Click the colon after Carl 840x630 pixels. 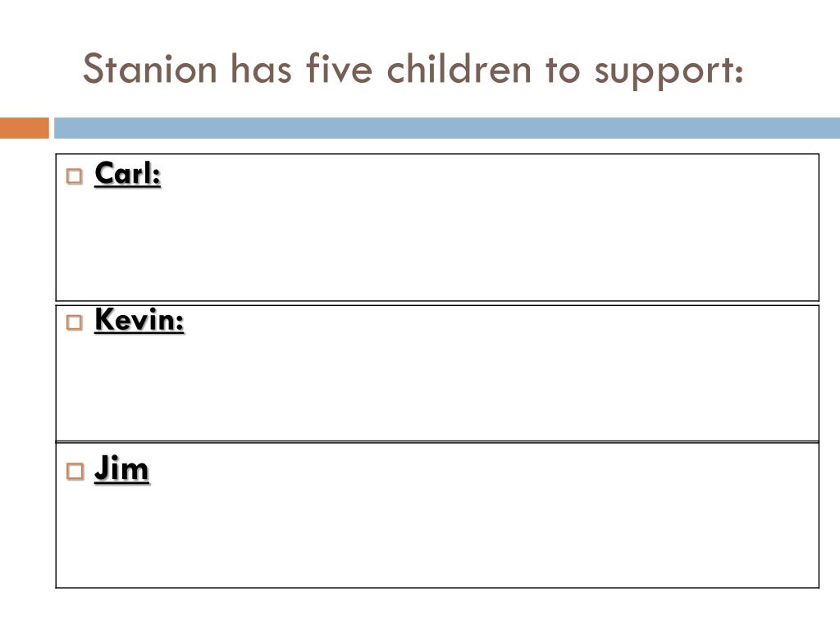(x=157, y=177)
